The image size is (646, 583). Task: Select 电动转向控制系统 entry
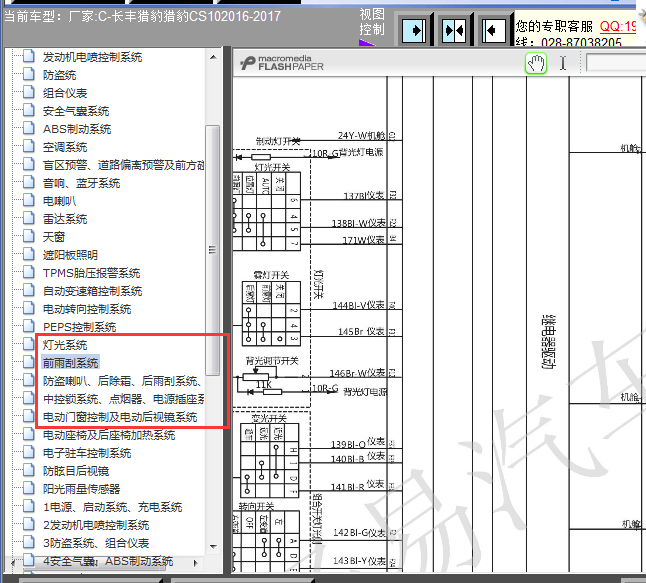[87, 309]
